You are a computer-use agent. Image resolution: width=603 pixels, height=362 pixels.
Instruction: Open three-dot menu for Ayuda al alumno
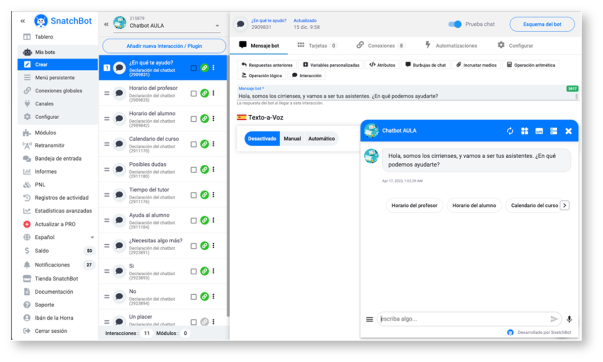click(213, 220)
